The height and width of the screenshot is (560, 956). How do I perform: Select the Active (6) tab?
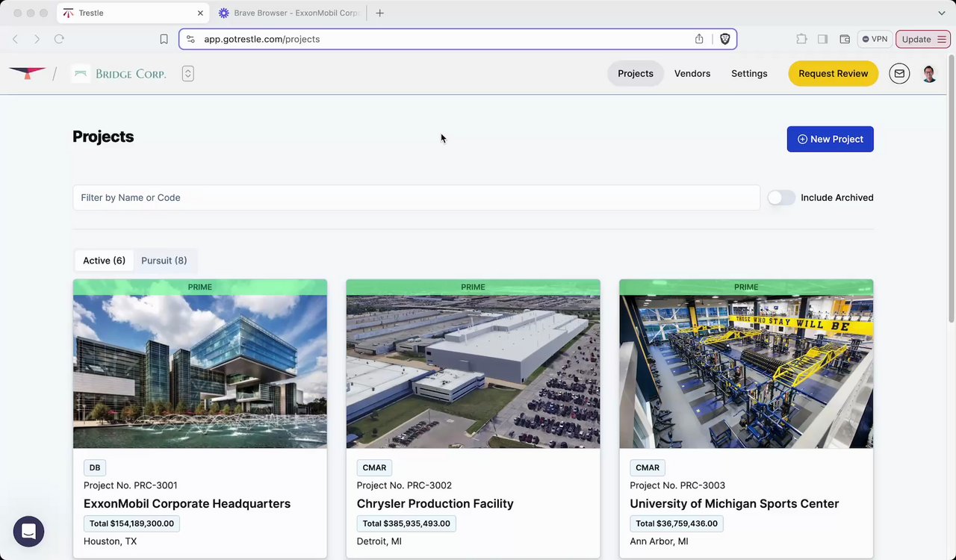coord(104,261)
